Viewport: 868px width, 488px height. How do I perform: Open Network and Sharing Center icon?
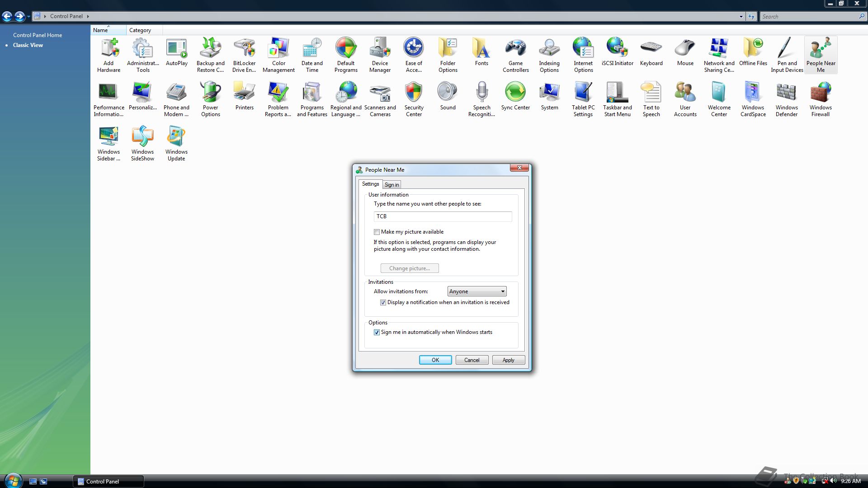pyautogui.click(x=719, y=55)
